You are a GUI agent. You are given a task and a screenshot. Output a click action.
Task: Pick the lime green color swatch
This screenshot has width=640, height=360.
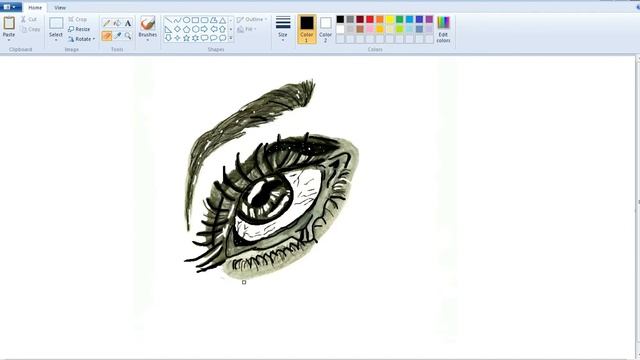(x=400, y=29)
